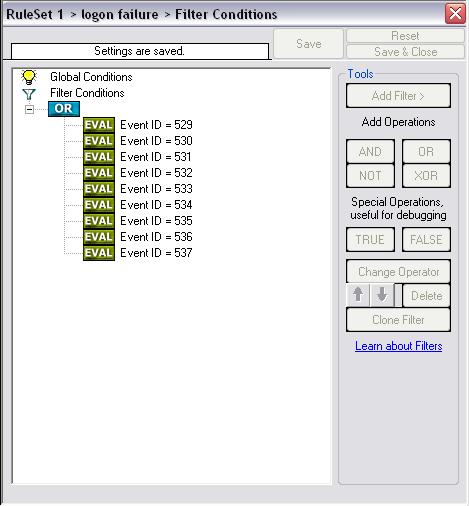
Task: Select the blue OR operator node
Action: [64, 109]
